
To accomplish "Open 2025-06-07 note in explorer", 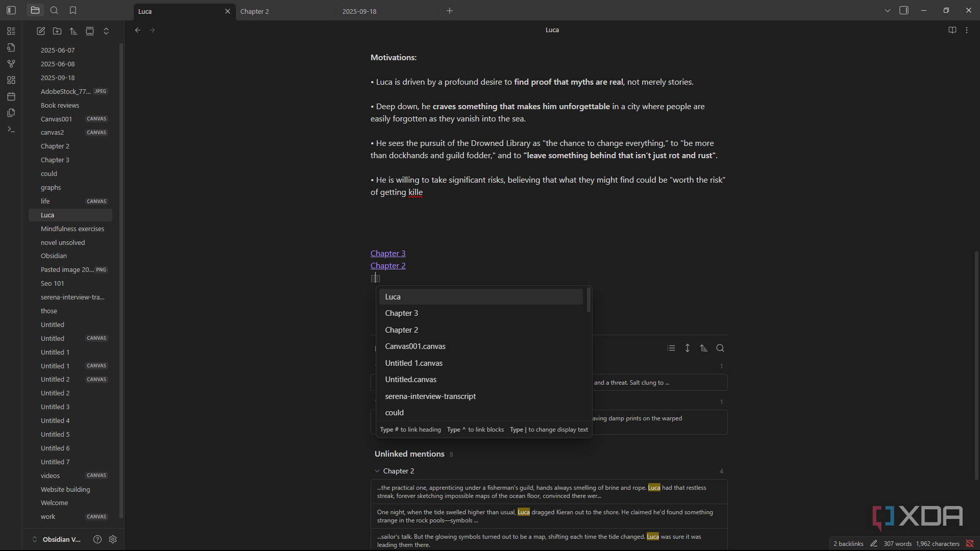I will pyautogui.click(x=70, y=50).
